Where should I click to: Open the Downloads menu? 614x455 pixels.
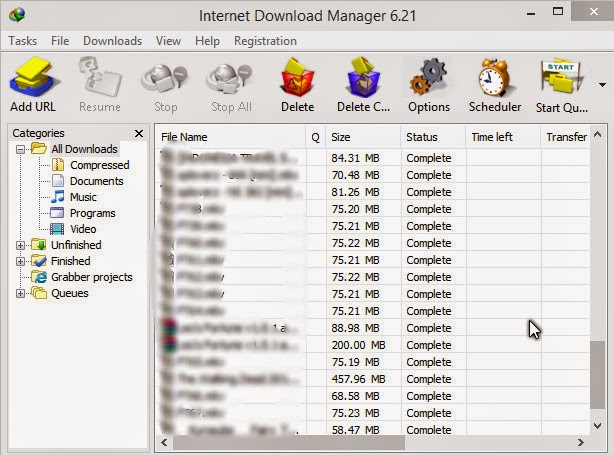click(x=112, y=41)
